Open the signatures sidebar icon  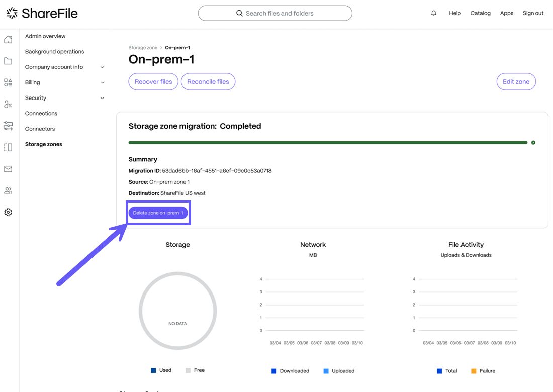click(x=8, y=104)
